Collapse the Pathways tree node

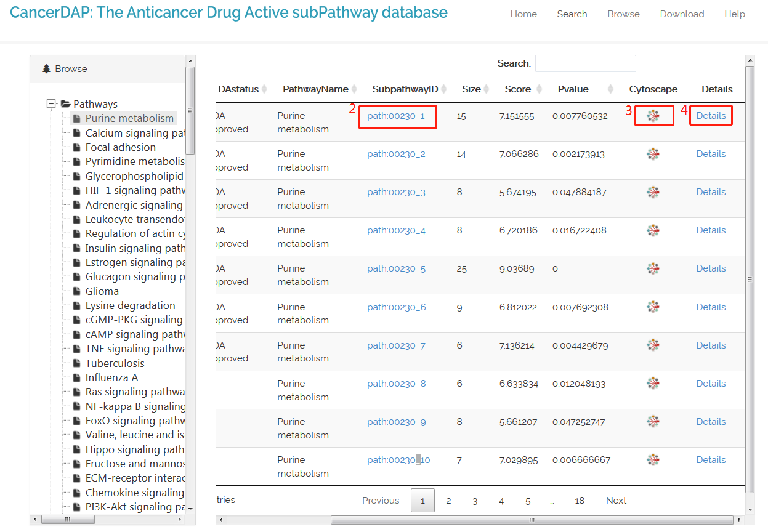click(x=52, y=104)
